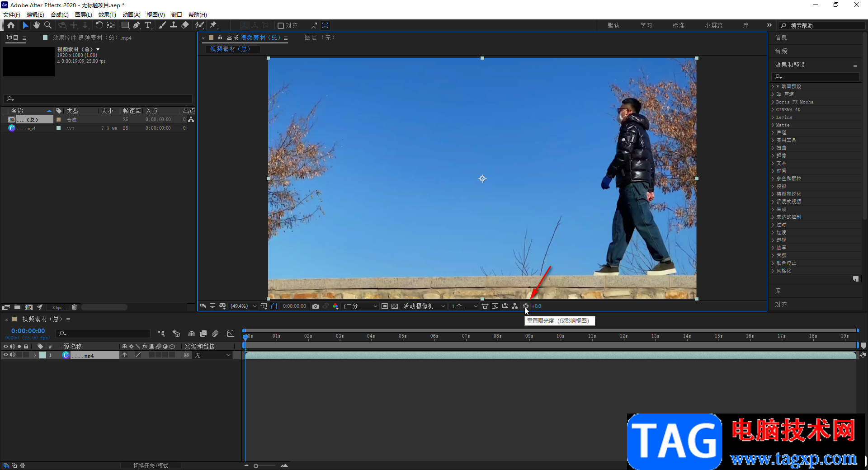
Task: Toggle the mask and shape path visibility
Action: coord(274,306)
